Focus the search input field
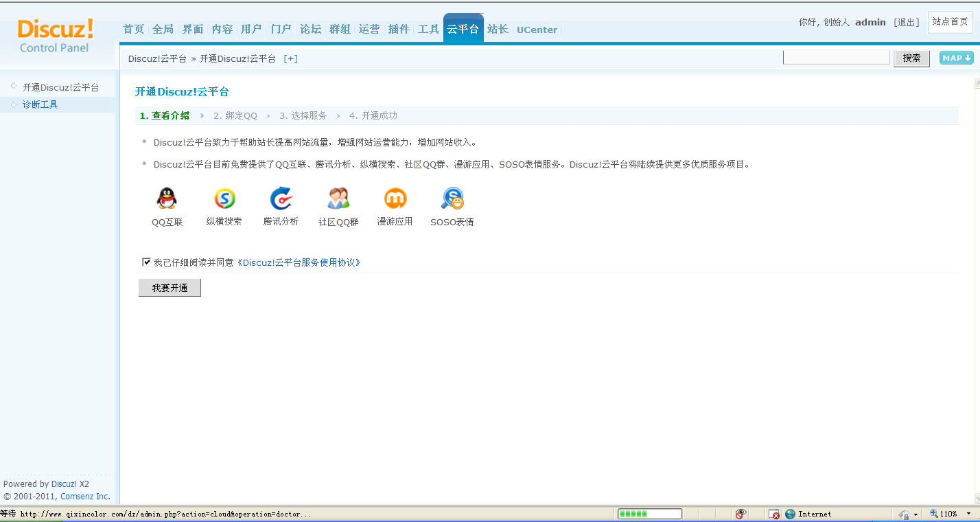This screenshot has height=522, width=980. (x=836, y=58)
